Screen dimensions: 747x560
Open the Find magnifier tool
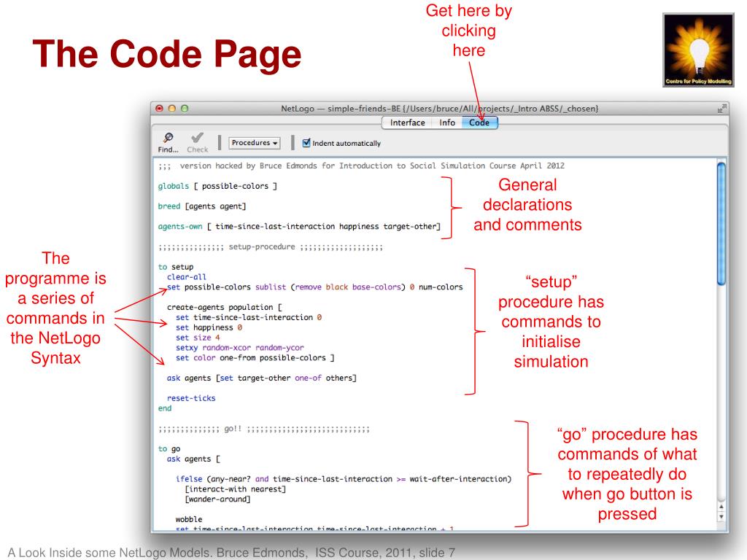(x=169, y=142)
